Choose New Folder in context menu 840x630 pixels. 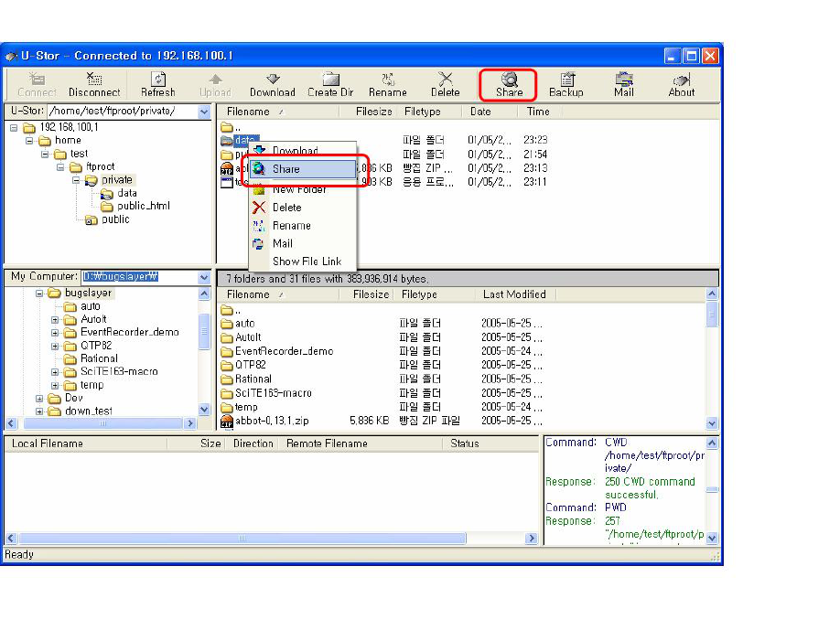click(303, 189)
